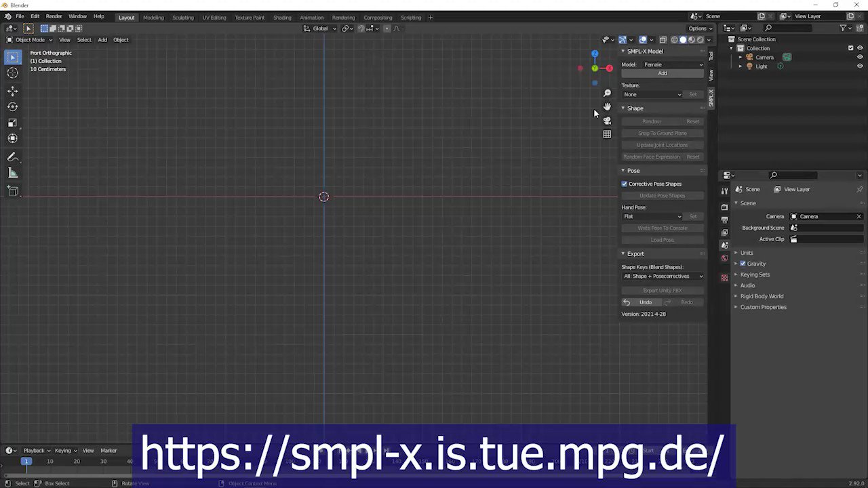This screenshot has width=868, height=488.
Task: Open the SMPL-X sidebar tab
Action: [x=711, y=98]
